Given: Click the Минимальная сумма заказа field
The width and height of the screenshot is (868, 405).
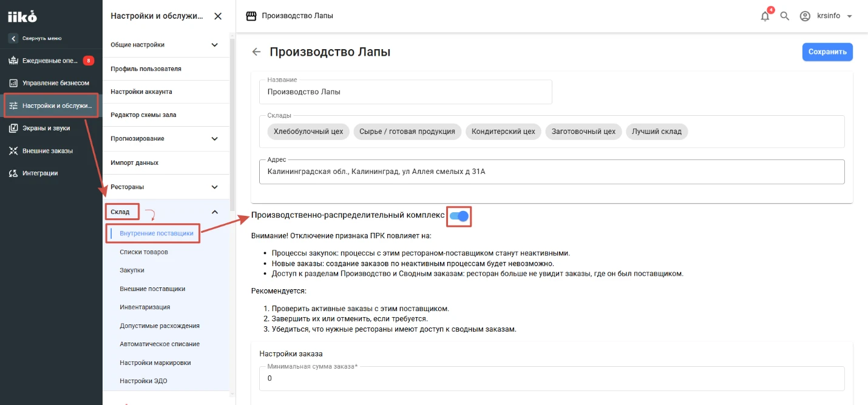Looking at the screenshot, I should point(552,378).
